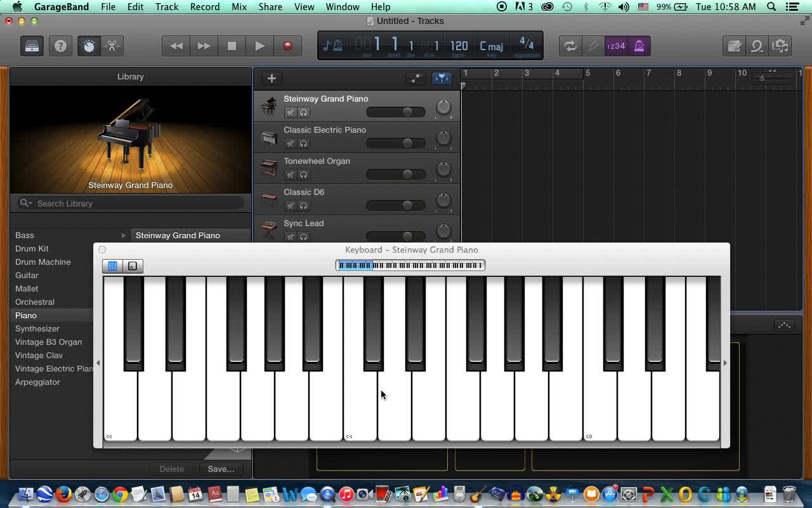Open the tempo 120 display

coord(459,46)
